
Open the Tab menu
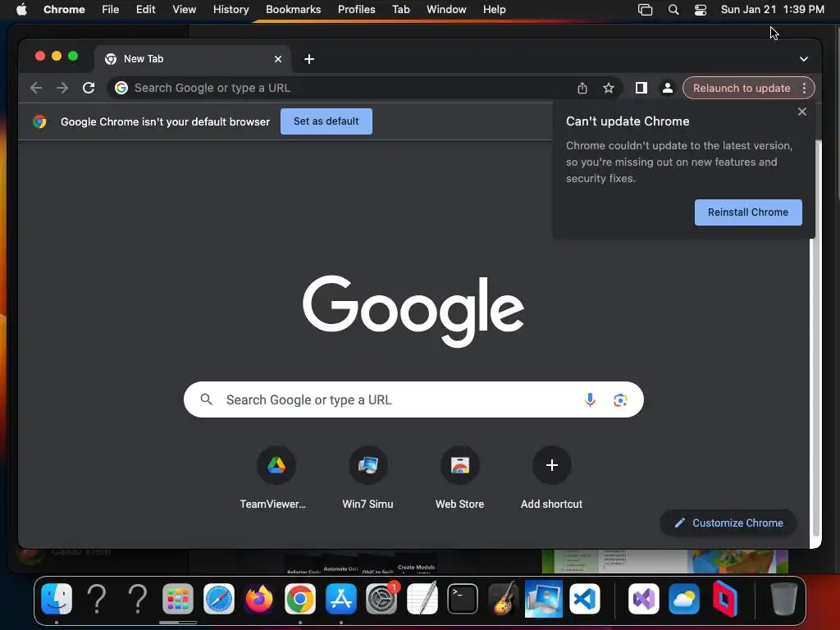(x=400, y=10)
